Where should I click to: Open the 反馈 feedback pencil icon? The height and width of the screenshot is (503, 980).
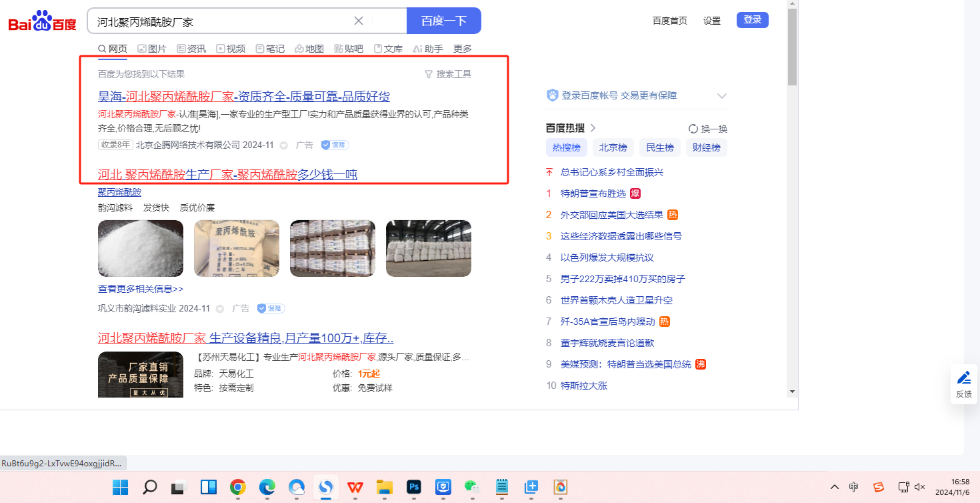point(964,378)
